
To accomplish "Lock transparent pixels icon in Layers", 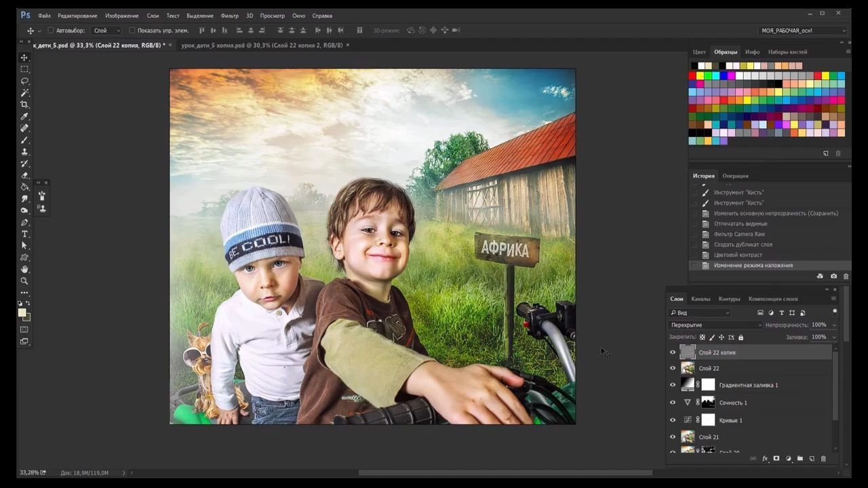I will 702,337.
